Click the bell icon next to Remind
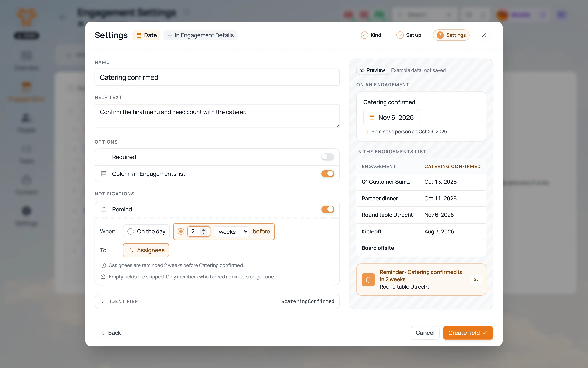The image size is (588, 368). pyautogui.click(x=104, y=209)
